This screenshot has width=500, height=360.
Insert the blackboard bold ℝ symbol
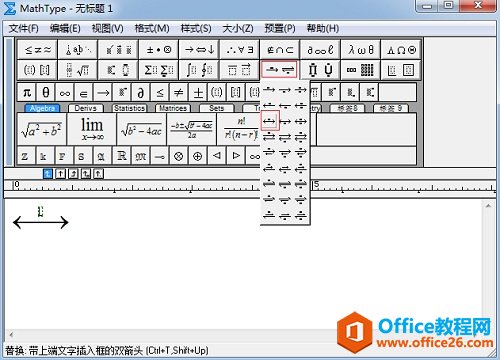pos(122,156)
